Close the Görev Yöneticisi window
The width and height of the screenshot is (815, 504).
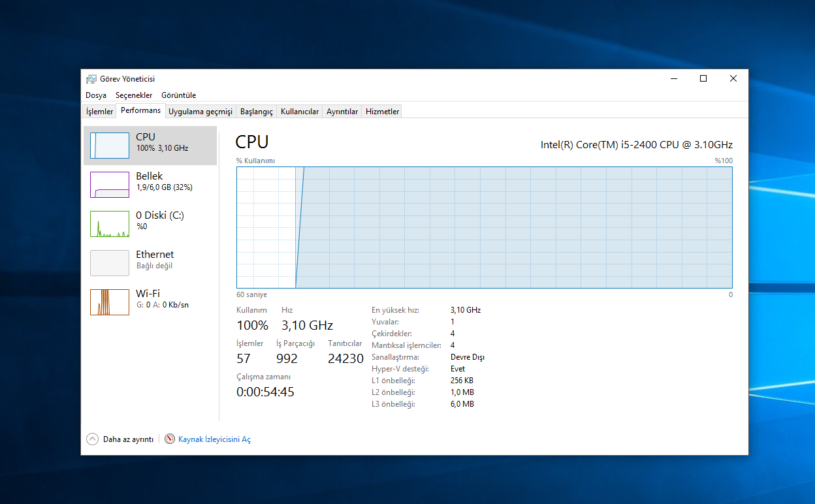tap(733, 78)
